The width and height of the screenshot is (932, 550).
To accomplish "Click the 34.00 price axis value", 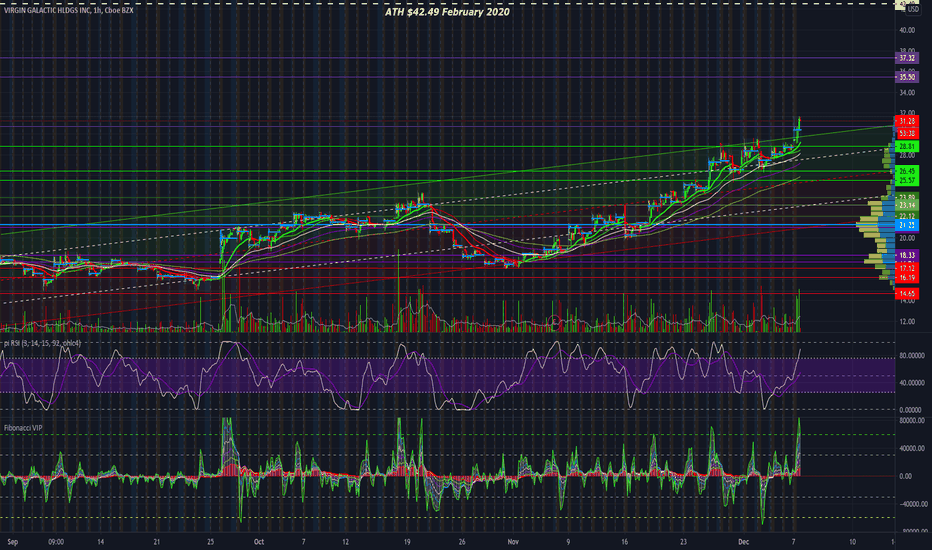I will click(907, 93).
